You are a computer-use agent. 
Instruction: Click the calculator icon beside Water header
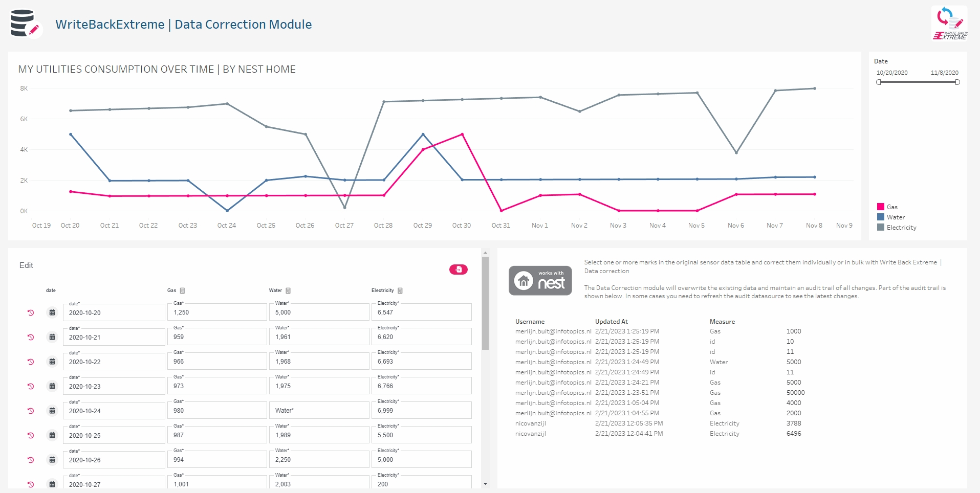(288, 290)
